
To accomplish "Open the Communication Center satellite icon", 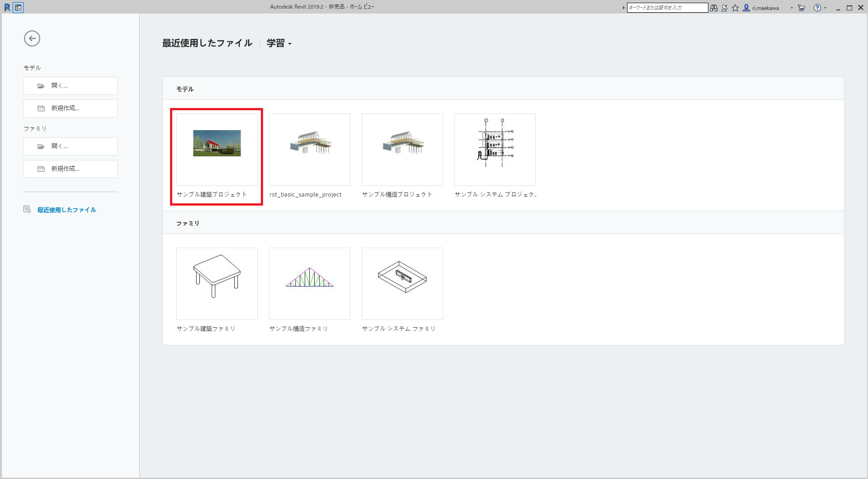I will (724, 8).
